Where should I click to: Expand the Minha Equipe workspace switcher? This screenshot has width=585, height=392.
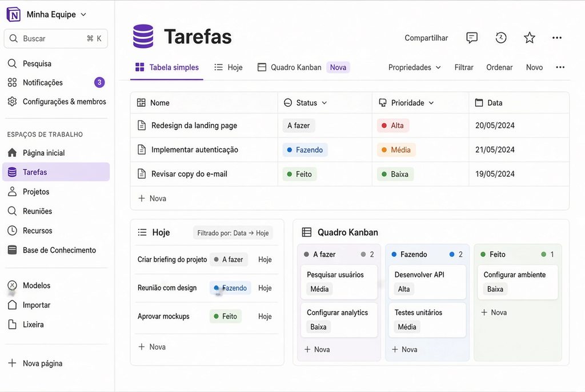[x=56, y=14]
